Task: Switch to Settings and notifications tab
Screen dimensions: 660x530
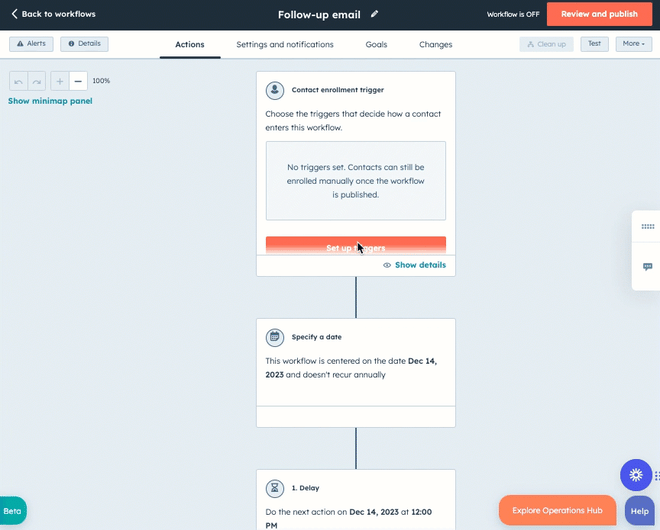Action: [285, 45]
